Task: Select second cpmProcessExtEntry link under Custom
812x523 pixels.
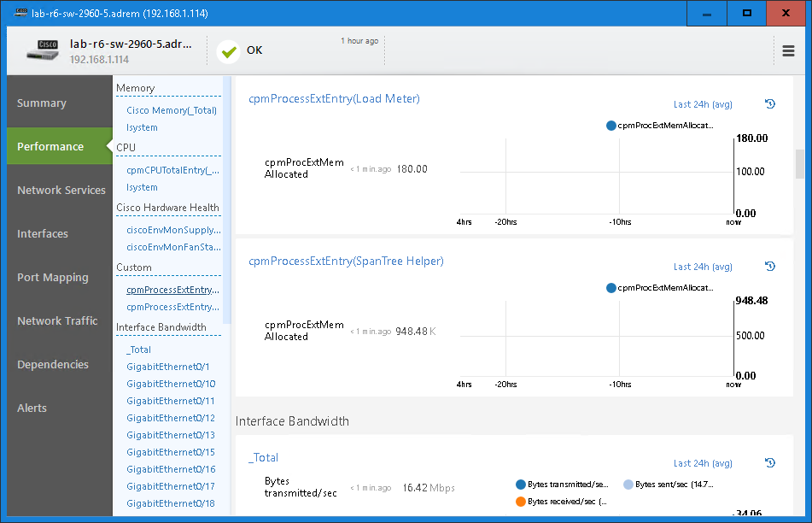Action: pyautogui.click(x=173, y=307)
